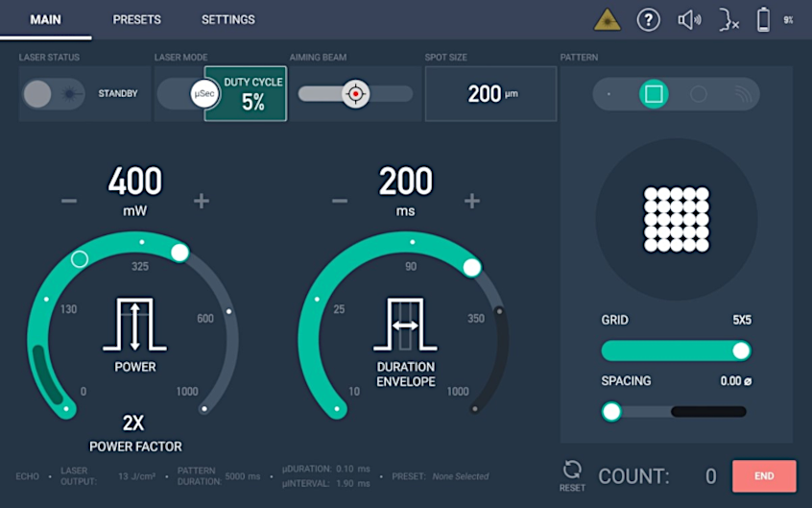Image resolution: width=812 pixels, height=508 pixels.
Task: Select the square grid pattern option
Action: tap(654, 94)
